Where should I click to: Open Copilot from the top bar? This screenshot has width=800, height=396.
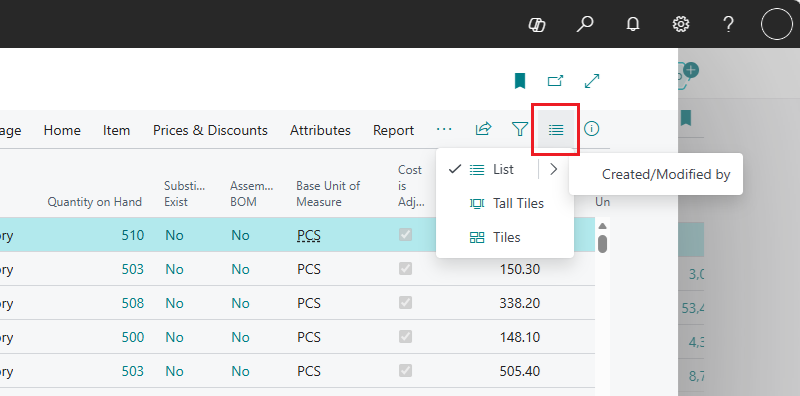537,24
